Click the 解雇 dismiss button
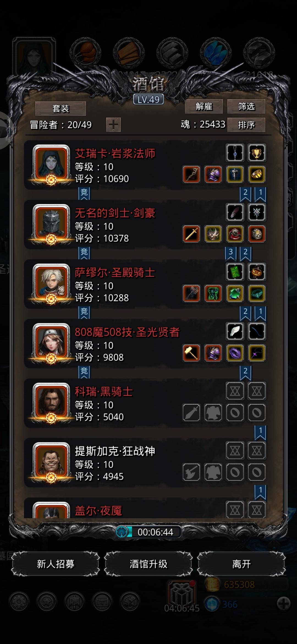 tap(204, 107)
